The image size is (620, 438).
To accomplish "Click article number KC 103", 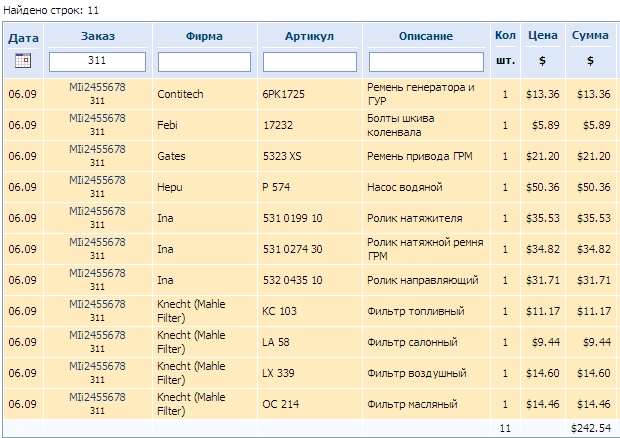I will pos(280,311).
